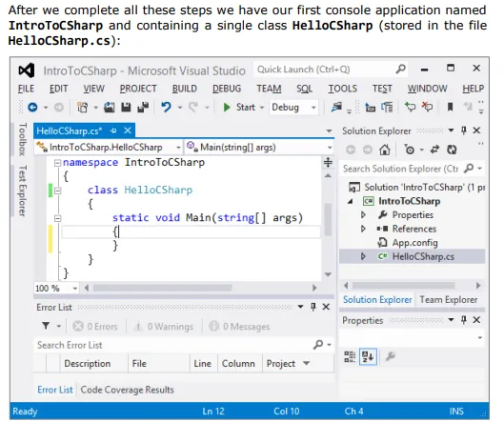The image size is (504, 422).
Task: Open the Test Explorer side tab
Action: 22,191
